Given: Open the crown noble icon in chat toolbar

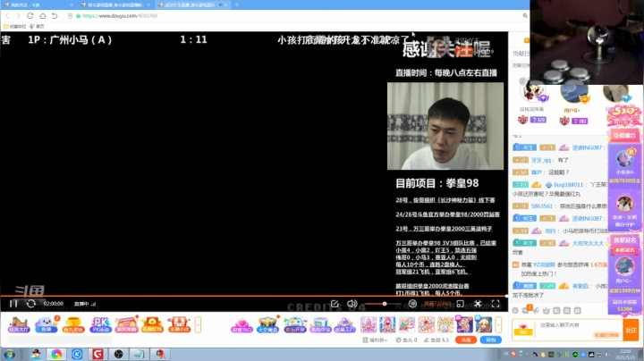Looking at the screenshot, I should point(547,311).
